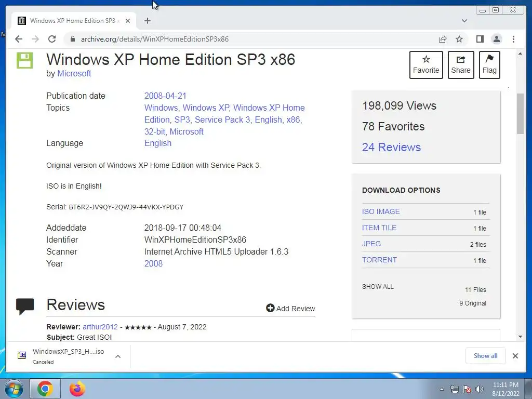Download the ISO IMAGE option

pyautogui.click(x=381, y=211)
